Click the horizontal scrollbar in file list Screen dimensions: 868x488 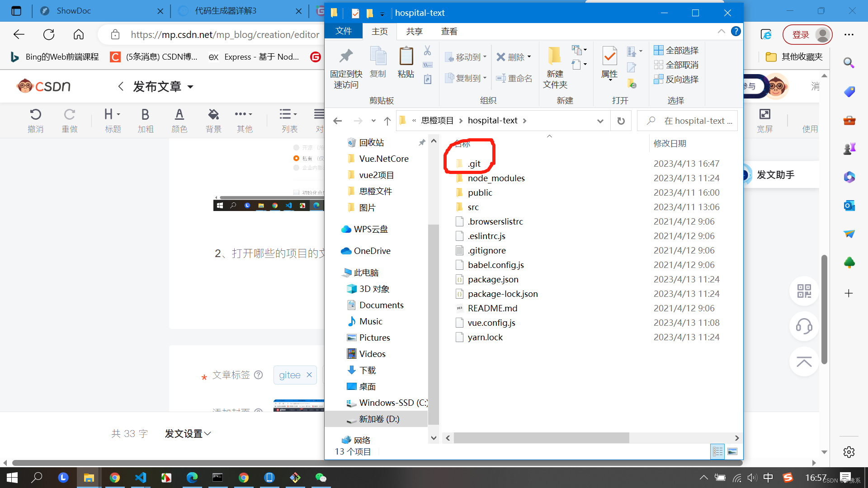[x=541, y=438]
